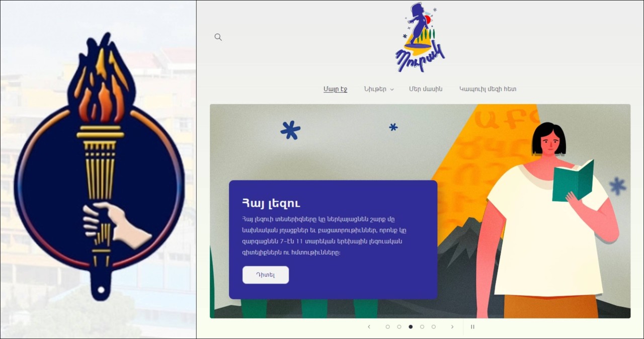Go to the next slide arrow
Screen dimensions: 644x339
click(452, 327)
